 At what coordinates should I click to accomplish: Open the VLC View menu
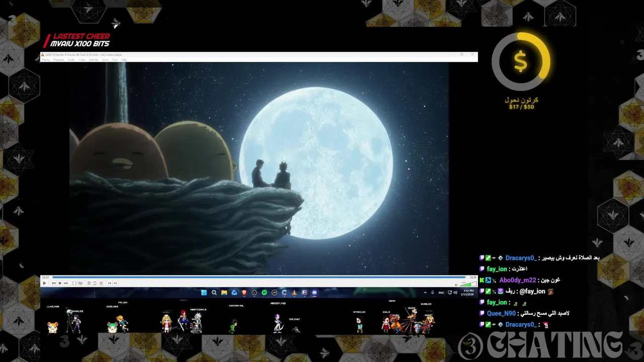[x=115, y=60]
